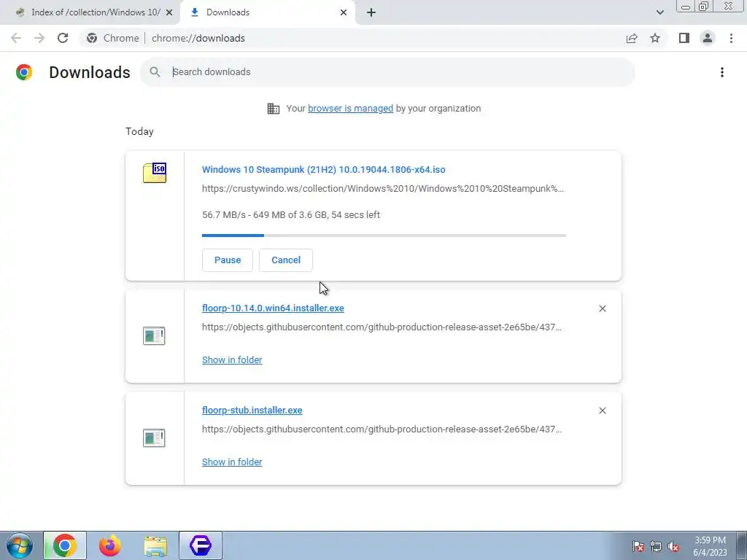Image resolution: width=747 pixels, height=560 pixels.
Task: Follow the 'browser is managed' link
Action: 351,109
